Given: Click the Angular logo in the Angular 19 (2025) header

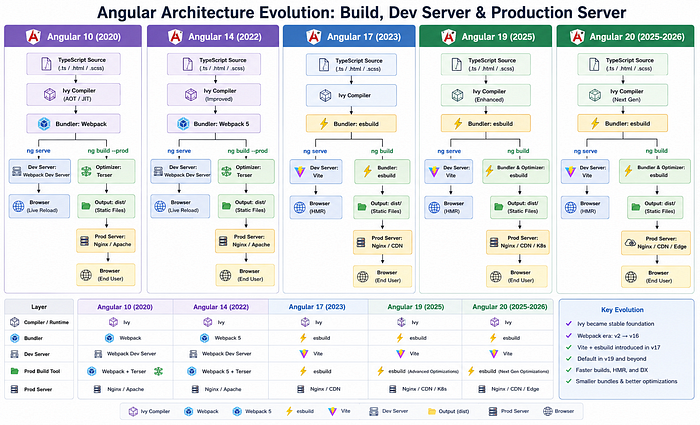Looking at the screenshot, I should pyautogui.click(x=448, y=37).
